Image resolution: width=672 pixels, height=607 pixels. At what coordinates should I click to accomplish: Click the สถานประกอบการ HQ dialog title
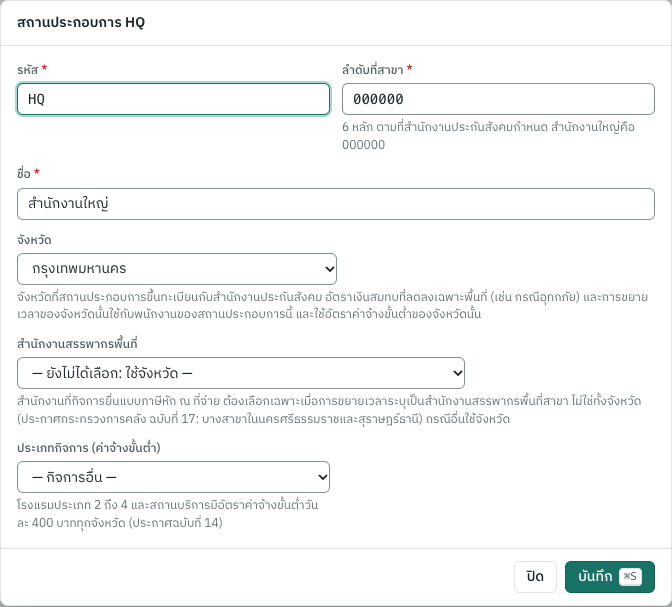click(81, 22)
